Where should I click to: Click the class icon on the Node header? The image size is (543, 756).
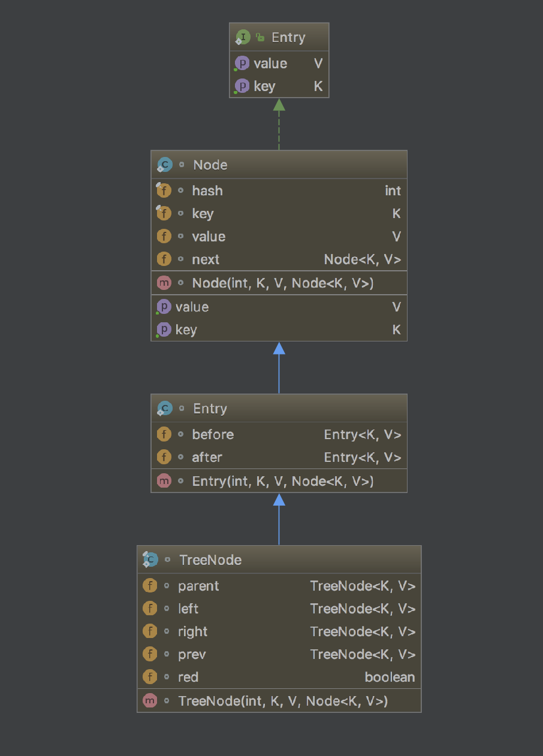[164, 165]
